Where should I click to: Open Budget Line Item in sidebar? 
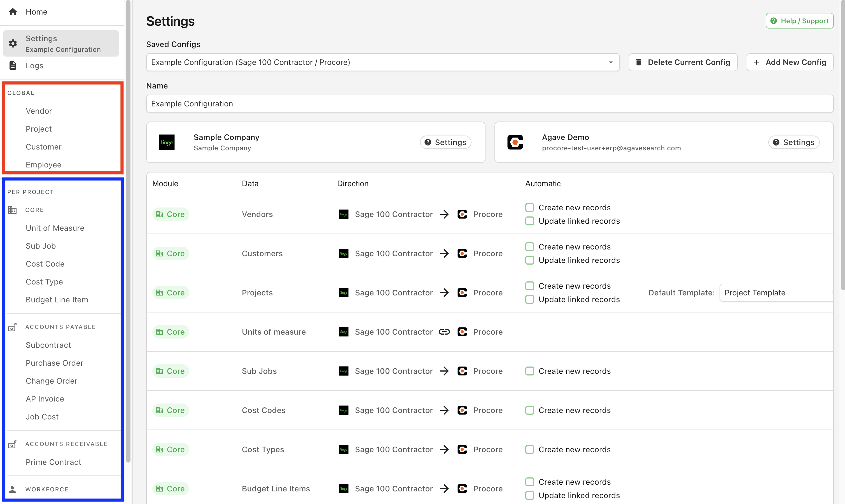[x=57, y=300]
